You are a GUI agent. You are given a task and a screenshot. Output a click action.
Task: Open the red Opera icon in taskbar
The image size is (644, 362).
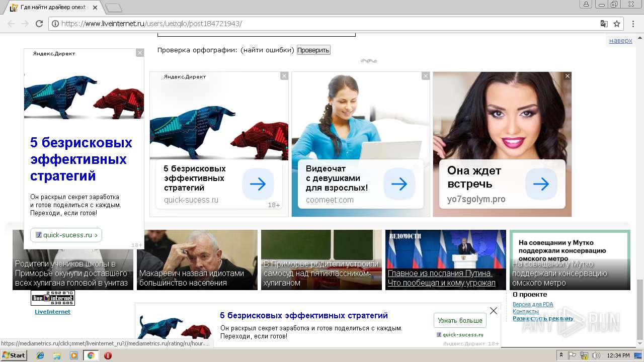[x=108, y=355]
